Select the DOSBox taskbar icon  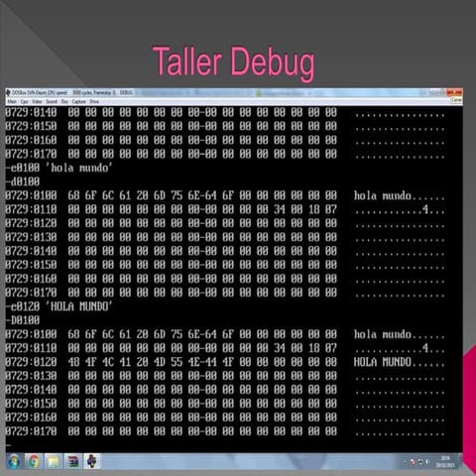[x=92, y=461]
